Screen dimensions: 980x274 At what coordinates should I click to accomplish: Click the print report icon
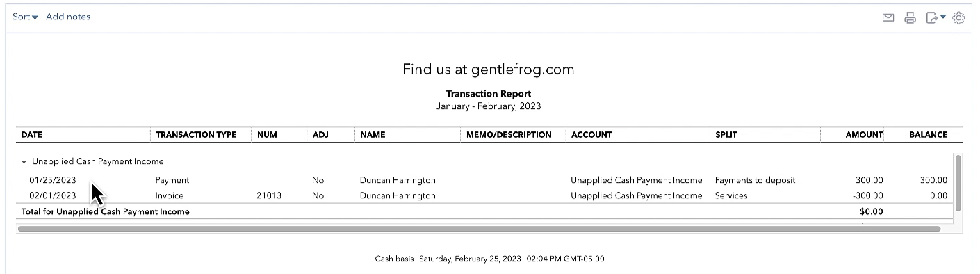click(910, 18)
